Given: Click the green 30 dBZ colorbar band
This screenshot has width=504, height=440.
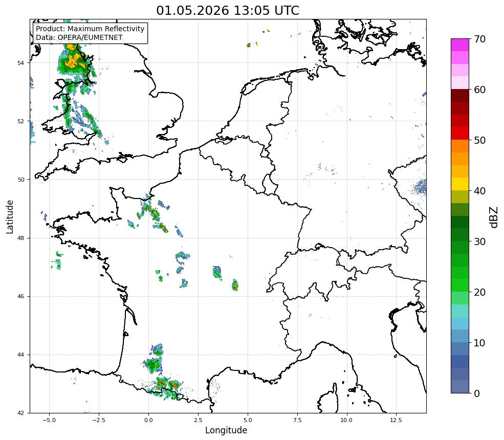Looking at the screenshot, I should [x=459, y=248].
